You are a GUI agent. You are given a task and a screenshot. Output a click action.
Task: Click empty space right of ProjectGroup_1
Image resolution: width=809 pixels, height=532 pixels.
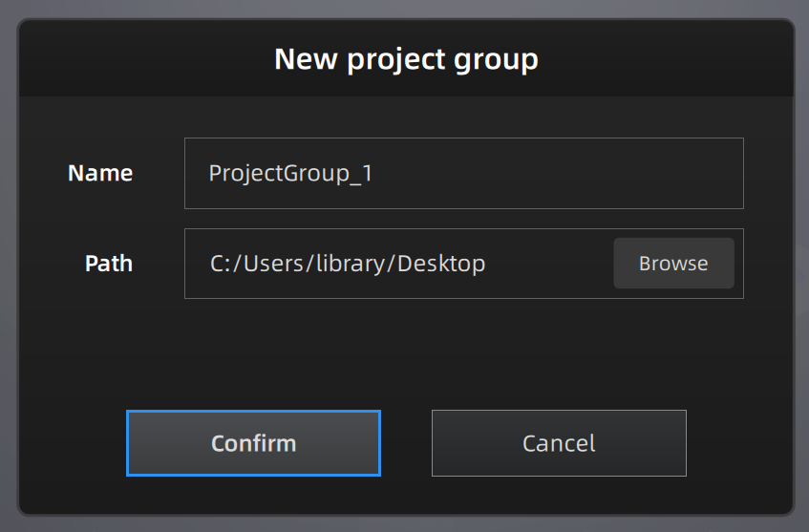[573, 173]
